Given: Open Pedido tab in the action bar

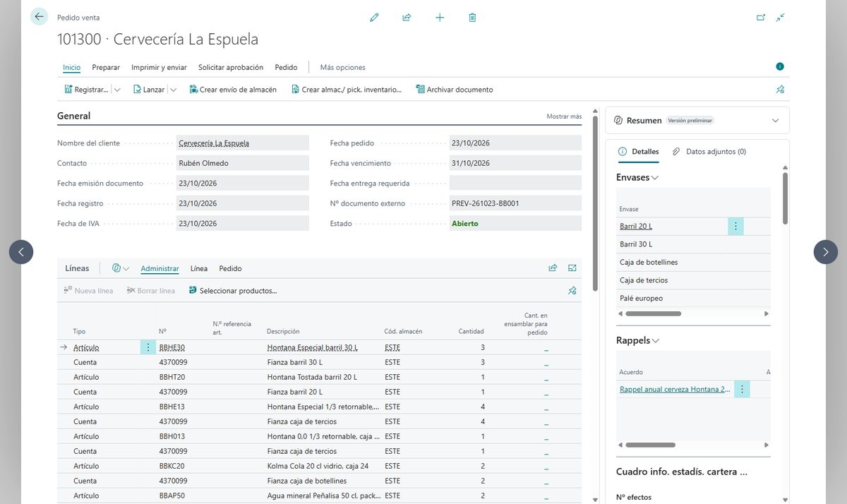Looking at the screenshot, I should [x=286, y=67].
